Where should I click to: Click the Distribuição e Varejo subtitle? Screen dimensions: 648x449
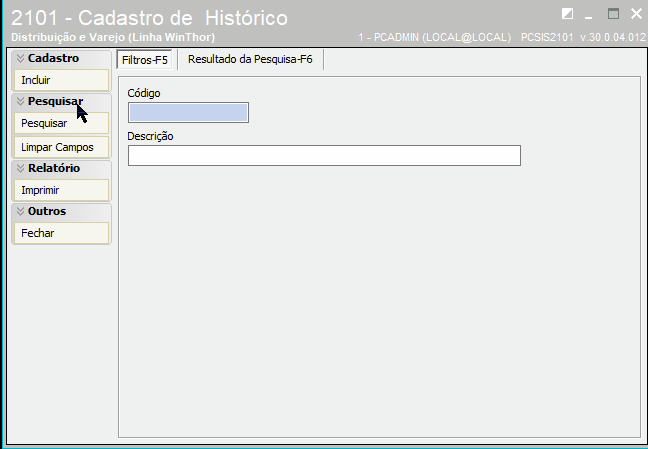coord(113,37)
